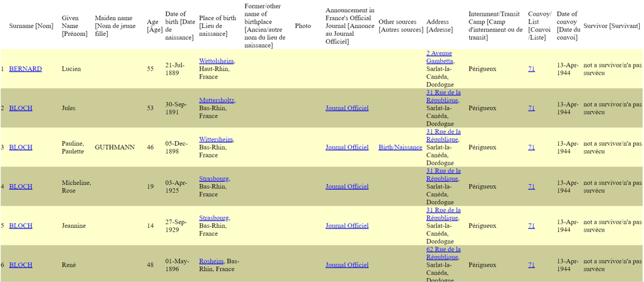Viewport: 644px width, 282px height.
Task: Open Journal Officiel link for Micheline Bloch
Action: click(x=347, y=187)
